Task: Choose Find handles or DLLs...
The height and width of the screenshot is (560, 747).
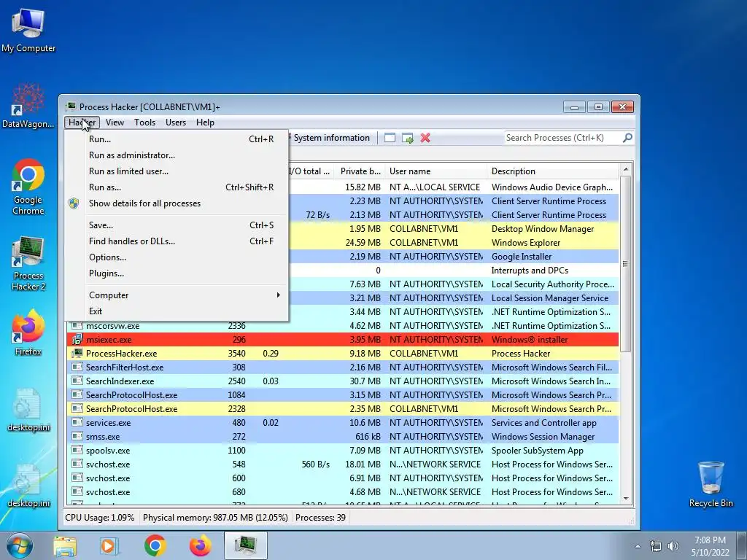Action: [x=177, y=241]
